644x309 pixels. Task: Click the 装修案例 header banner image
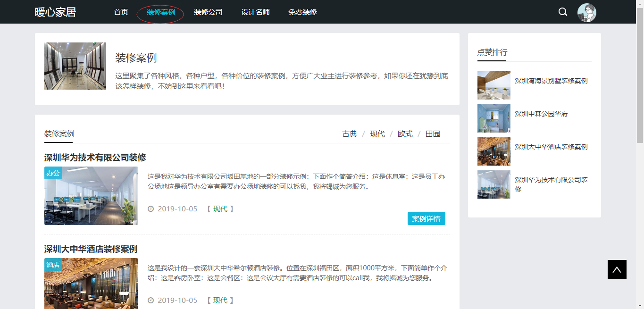click(x=75, y=66)
